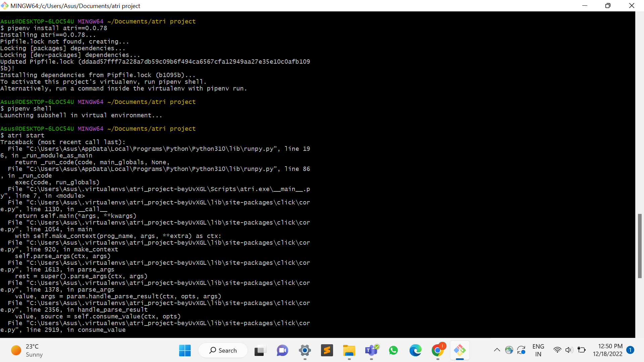
Task: Select the highlighted Git Bash app in taskbar
Action: pos(460,350)
